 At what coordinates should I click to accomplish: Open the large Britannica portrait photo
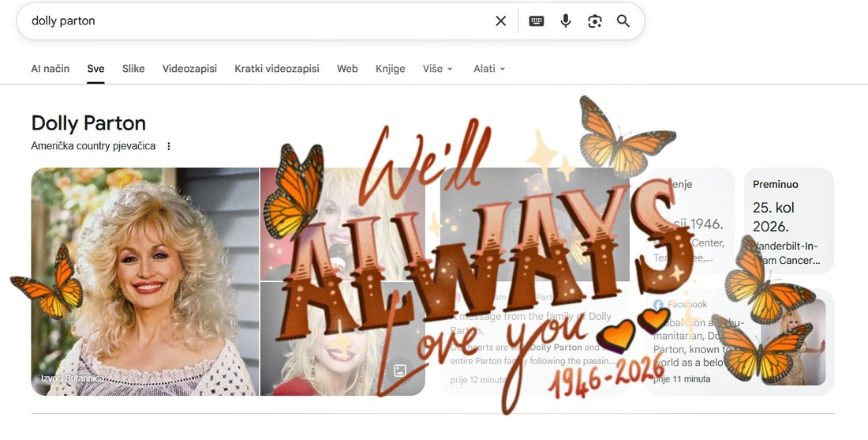coord(145,281)
